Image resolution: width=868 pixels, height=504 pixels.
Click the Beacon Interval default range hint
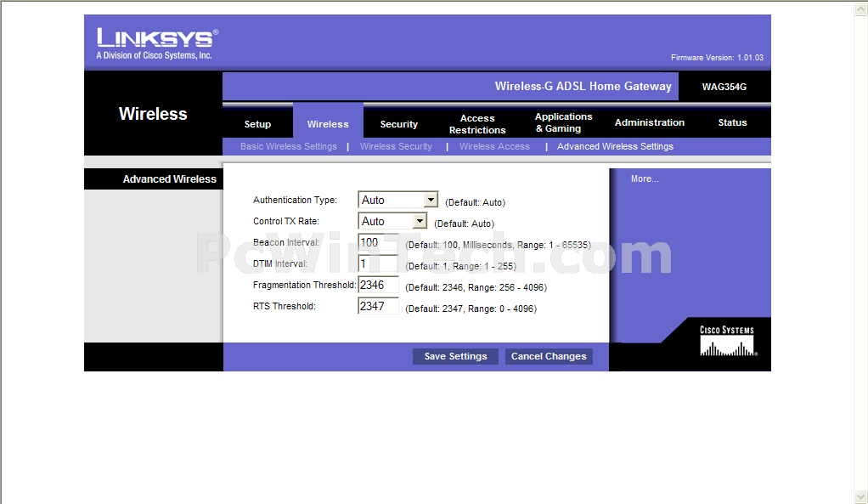click(499, 245)
